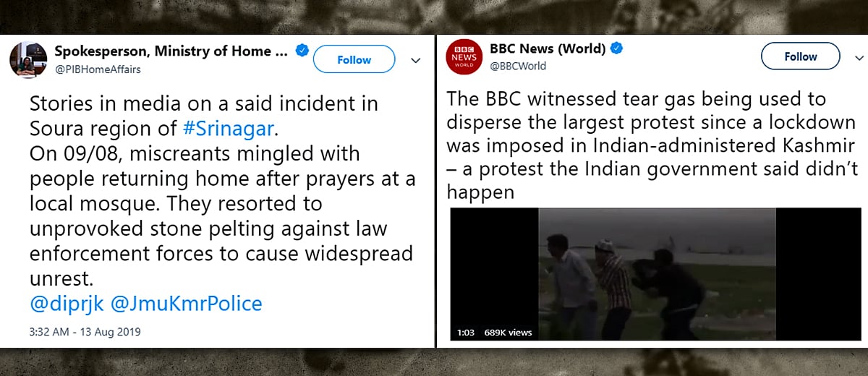The image size is (868, 376).
Task: Click the 689K views counter
Action: (x=508, y=333)
